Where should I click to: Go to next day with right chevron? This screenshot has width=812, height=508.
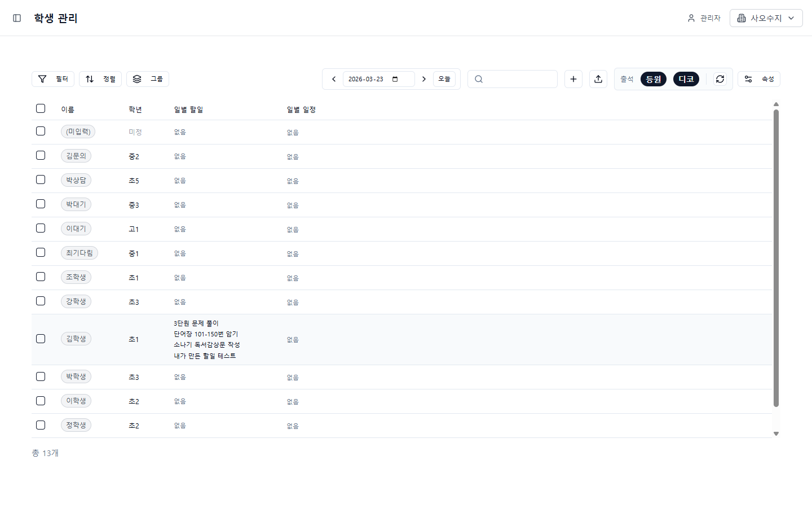[x=424, y=79]
